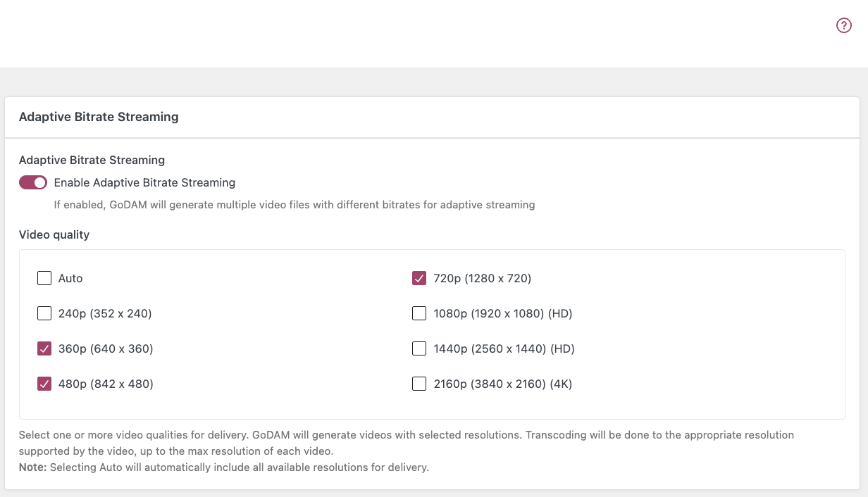This screenshot has width=868, height=497.
Task: Click the "Enable Adaptive Bitrate Streaming" label text
Action: coord(144,183)
